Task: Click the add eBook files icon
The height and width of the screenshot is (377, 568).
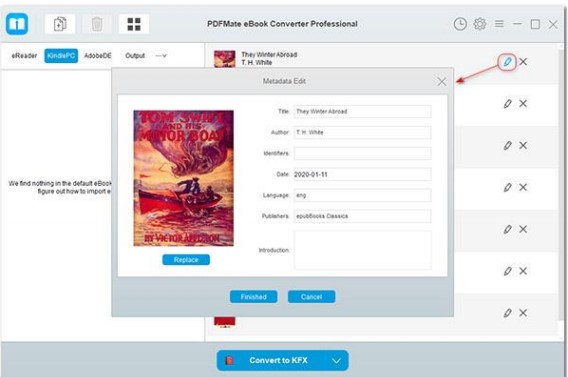Action: pos(60,24)
